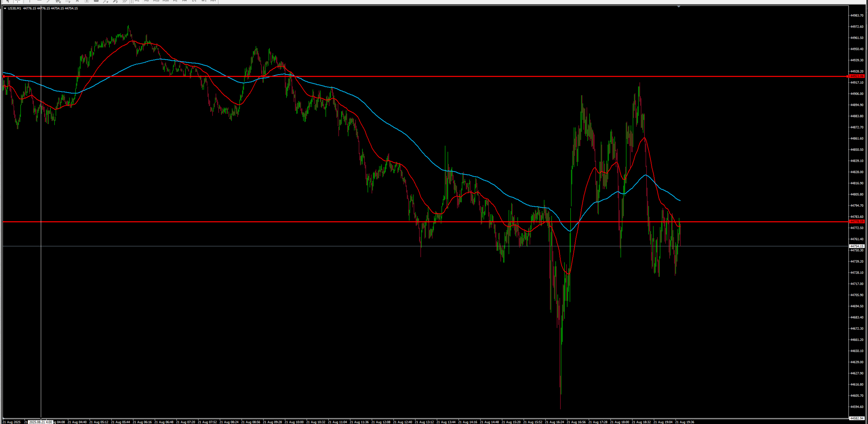Click the lower red line price tag
The width and height of the screenshot is (868, 424).
(x=856, y=222)
